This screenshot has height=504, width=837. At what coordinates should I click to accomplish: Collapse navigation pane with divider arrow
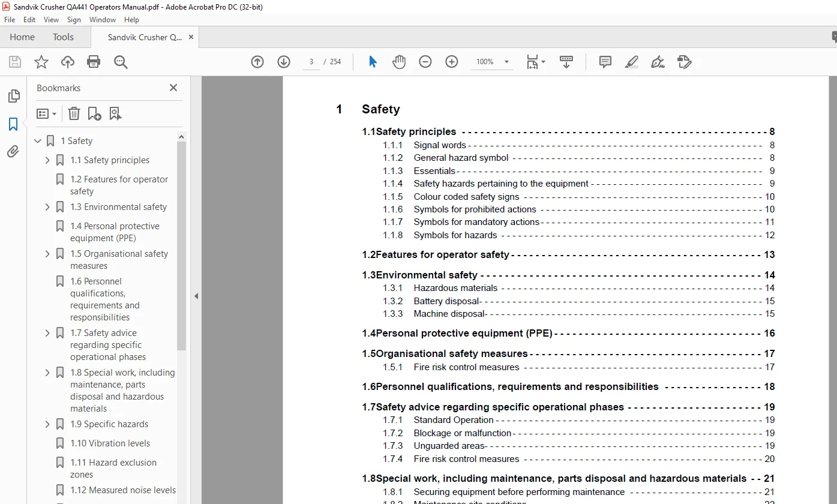[x=196, y=296]
